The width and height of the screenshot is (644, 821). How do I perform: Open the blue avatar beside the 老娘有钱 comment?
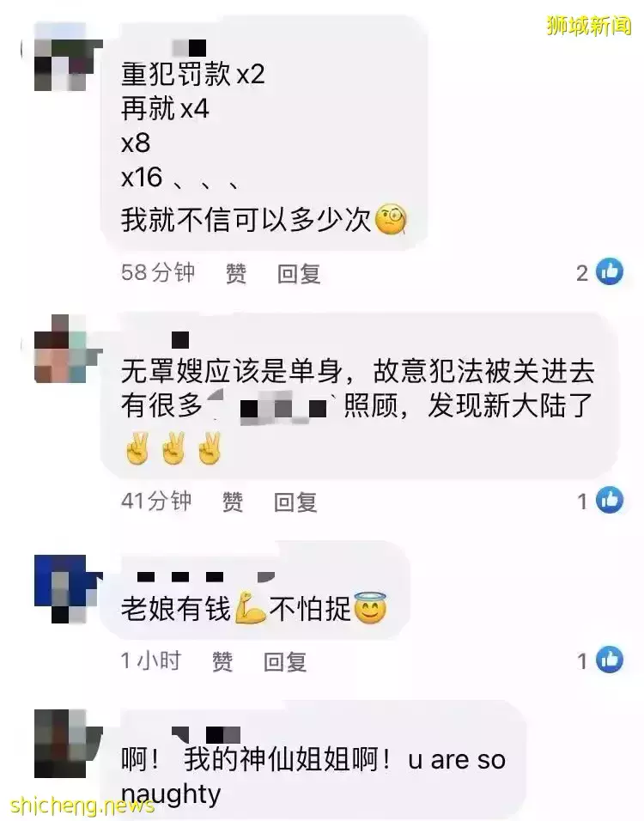click(60, 589)
